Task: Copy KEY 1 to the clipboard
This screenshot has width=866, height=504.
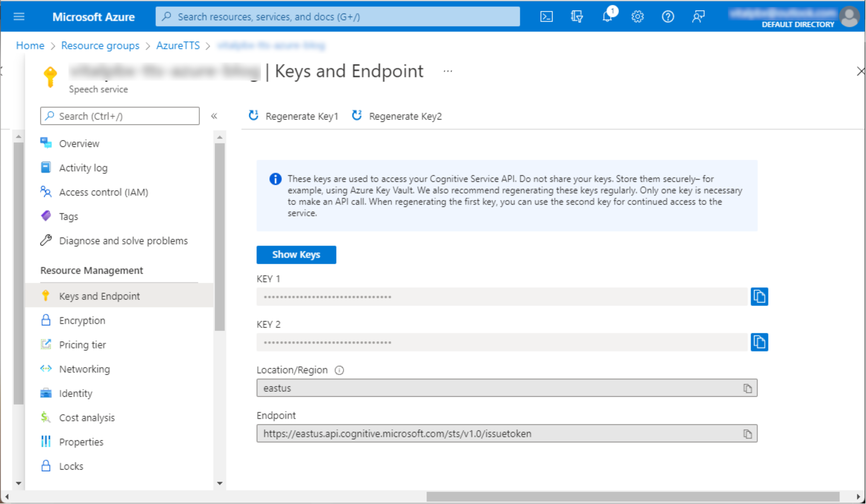Action: tap(760, 296)
